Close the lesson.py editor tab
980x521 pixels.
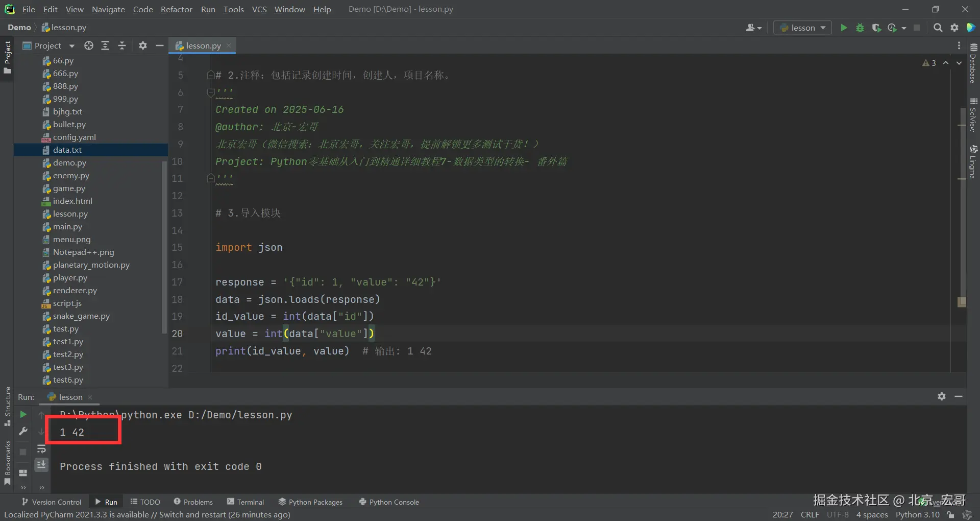pyautogui.click(x=229, y=45)
